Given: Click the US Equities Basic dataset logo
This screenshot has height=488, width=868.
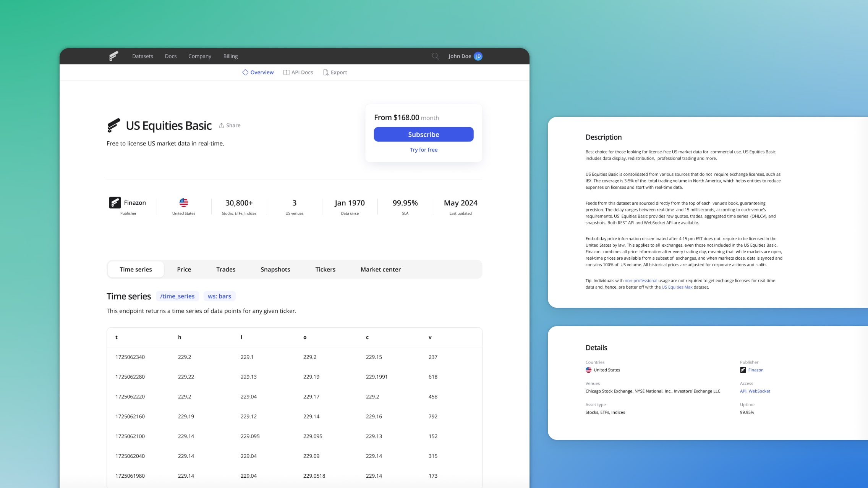Looking at the screenshot, I should 113,125.
